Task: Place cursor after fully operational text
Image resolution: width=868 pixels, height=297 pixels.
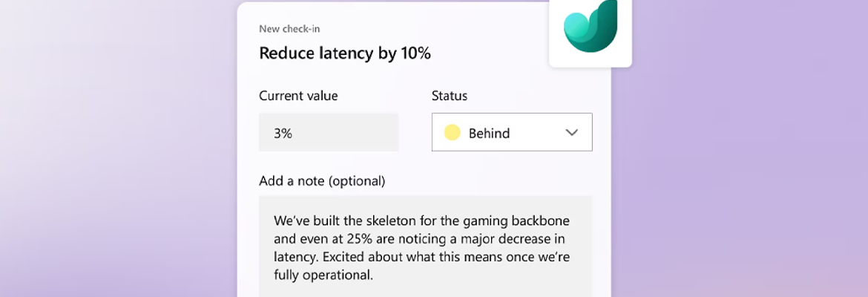Action: coord(373,275)
